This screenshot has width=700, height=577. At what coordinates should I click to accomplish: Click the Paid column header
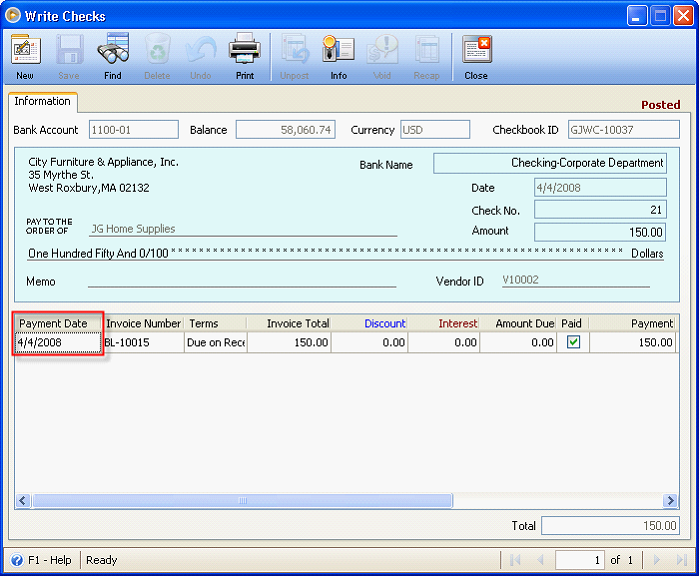point(572,323)
